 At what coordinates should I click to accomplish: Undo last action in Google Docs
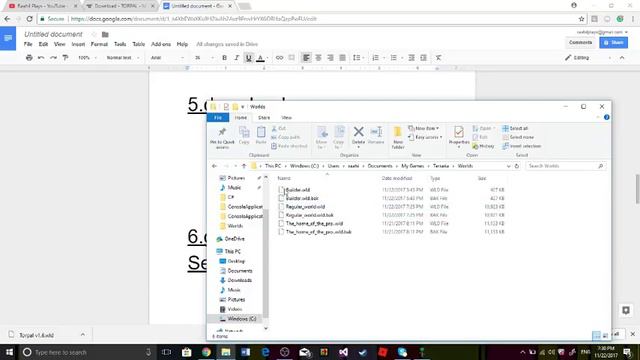click(x=41, y=58)
